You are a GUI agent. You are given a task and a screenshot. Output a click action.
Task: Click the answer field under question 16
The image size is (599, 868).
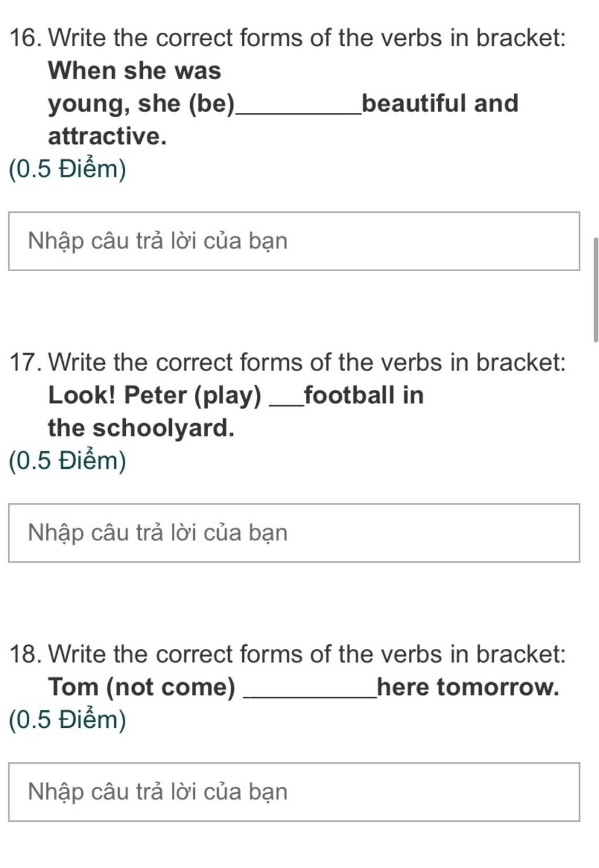[294, 241]
